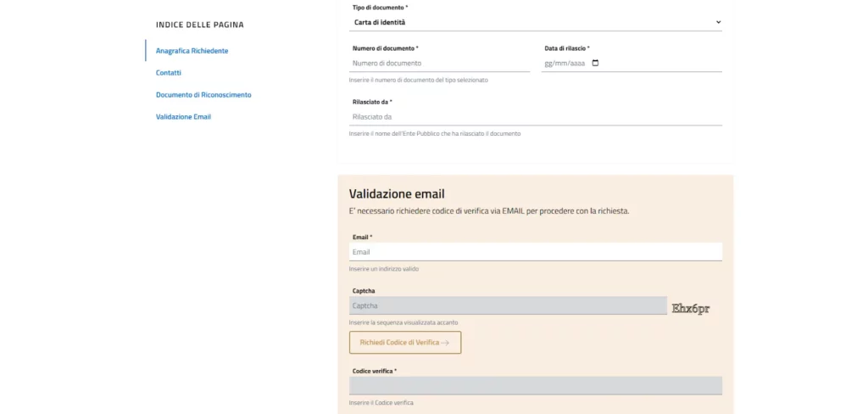Click the Rilasciato da label
Image resolution: width=868 pixels, height=414 pixels.
click(372, 102)
